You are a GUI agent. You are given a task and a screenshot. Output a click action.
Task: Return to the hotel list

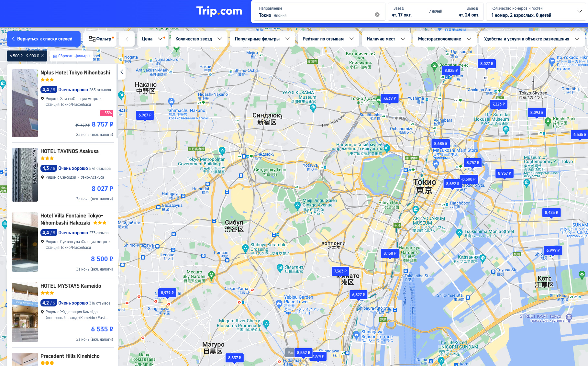44,39
